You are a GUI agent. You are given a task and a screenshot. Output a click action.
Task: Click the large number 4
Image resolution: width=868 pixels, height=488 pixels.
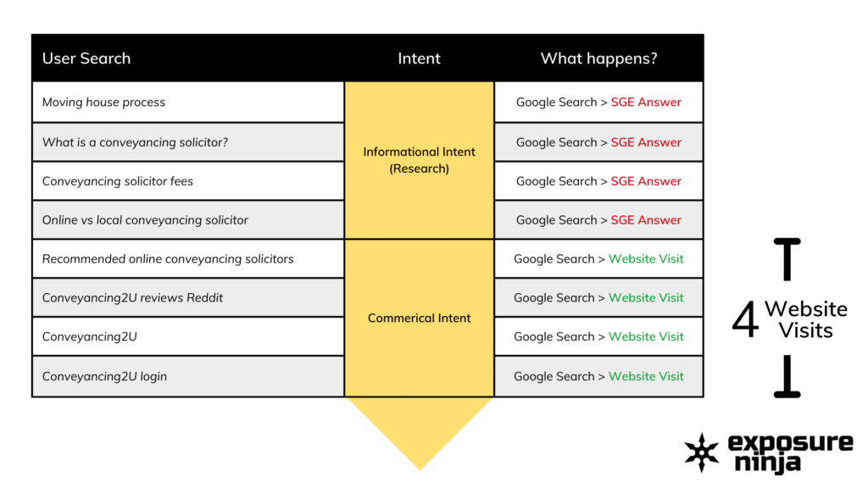point(745,320)
